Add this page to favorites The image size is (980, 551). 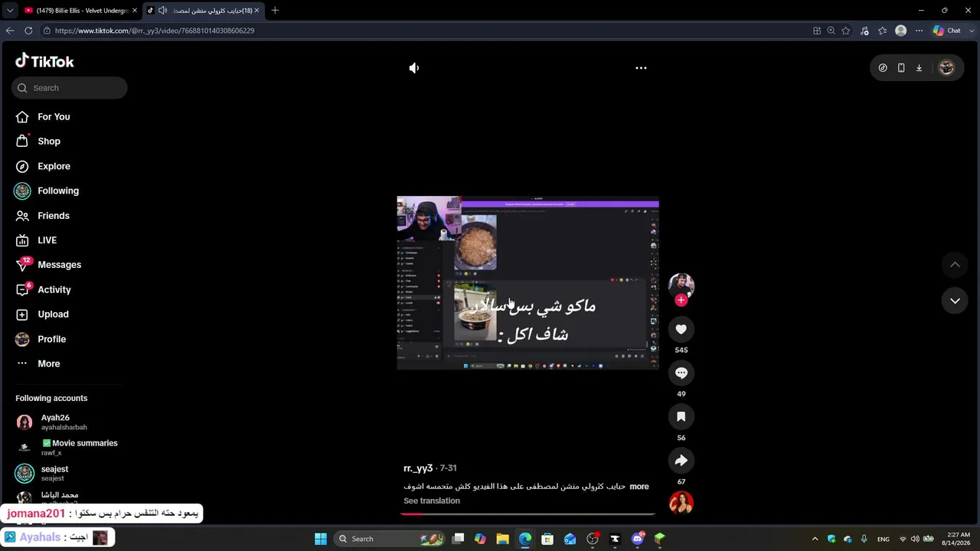click(846, 31)
